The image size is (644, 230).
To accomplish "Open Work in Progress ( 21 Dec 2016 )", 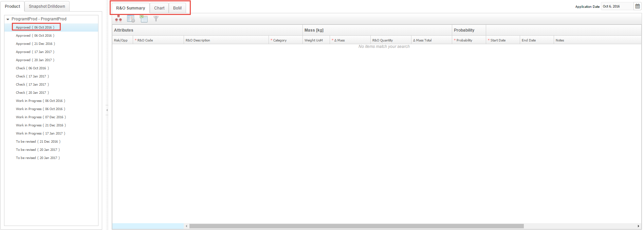I will (x=41, y=125).
